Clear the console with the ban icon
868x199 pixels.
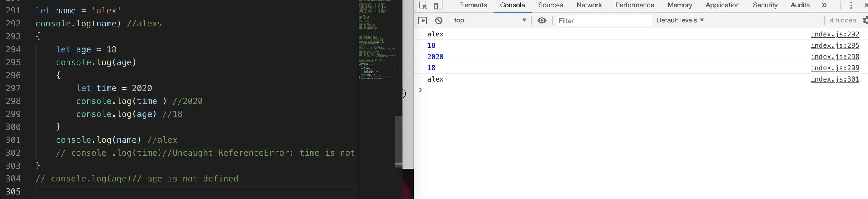[439, 21]
